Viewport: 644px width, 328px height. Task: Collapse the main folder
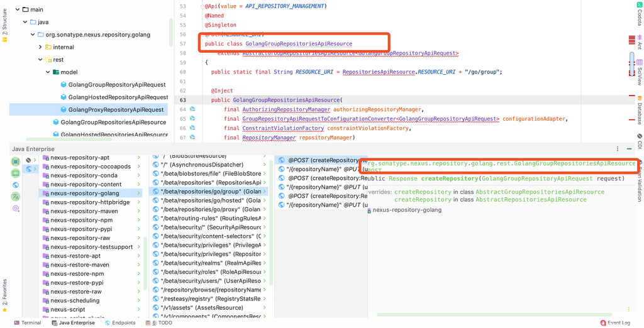click(x=17, y=9)
